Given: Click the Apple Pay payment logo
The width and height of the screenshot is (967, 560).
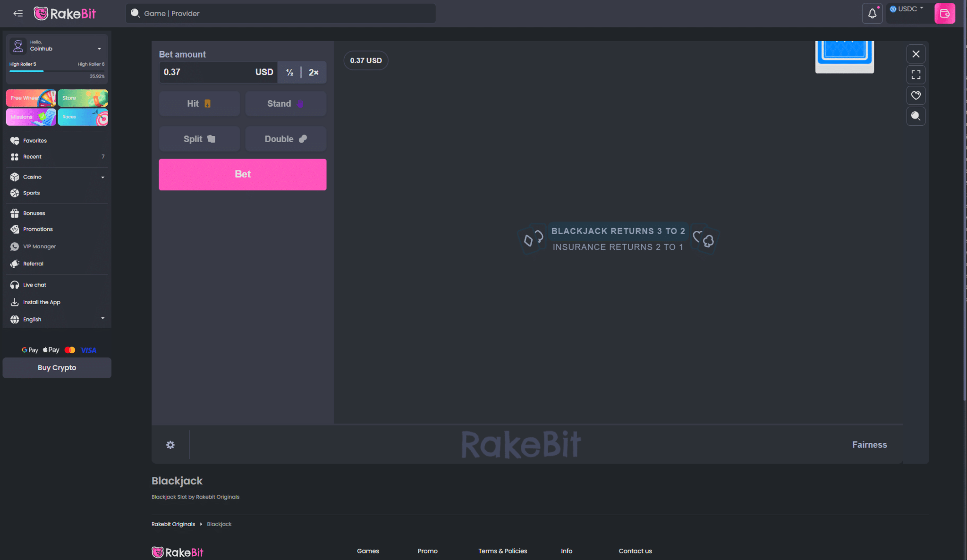Looking at the screenshot, I should click(51, 350).
